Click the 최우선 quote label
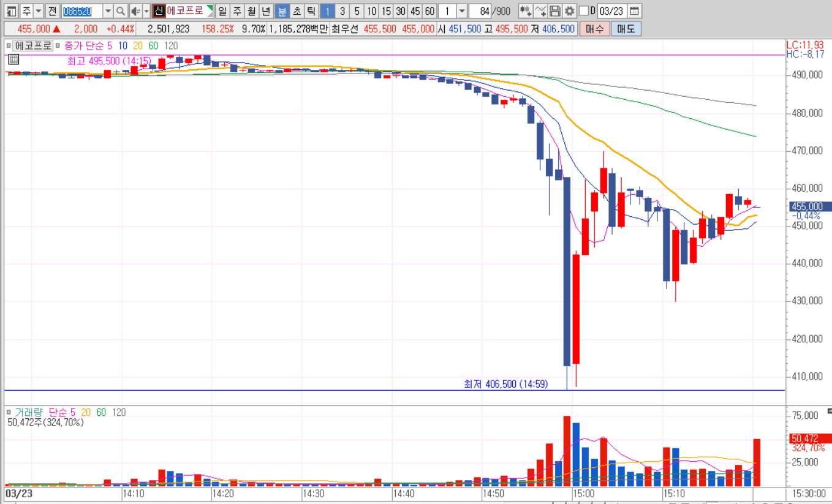Screen dimensions: 832x504 pyautogui.click(x=346, y=29)
